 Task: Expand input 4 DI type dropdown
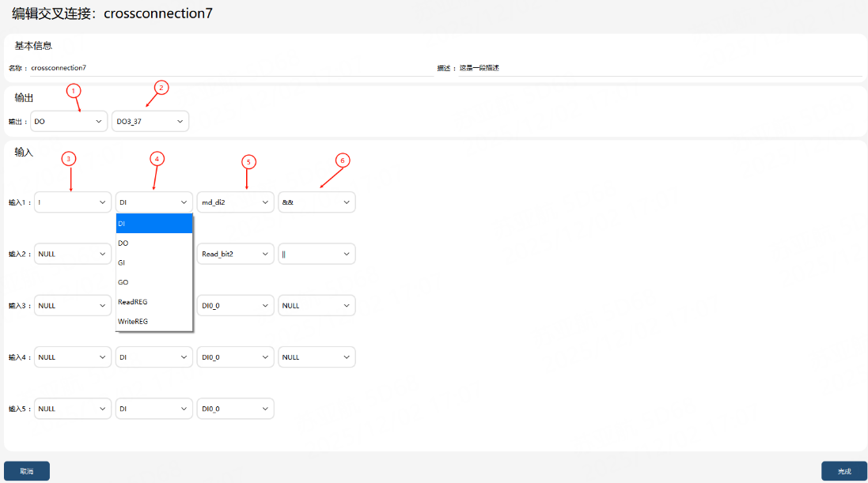pyautogui.click(x=154, y=357)
